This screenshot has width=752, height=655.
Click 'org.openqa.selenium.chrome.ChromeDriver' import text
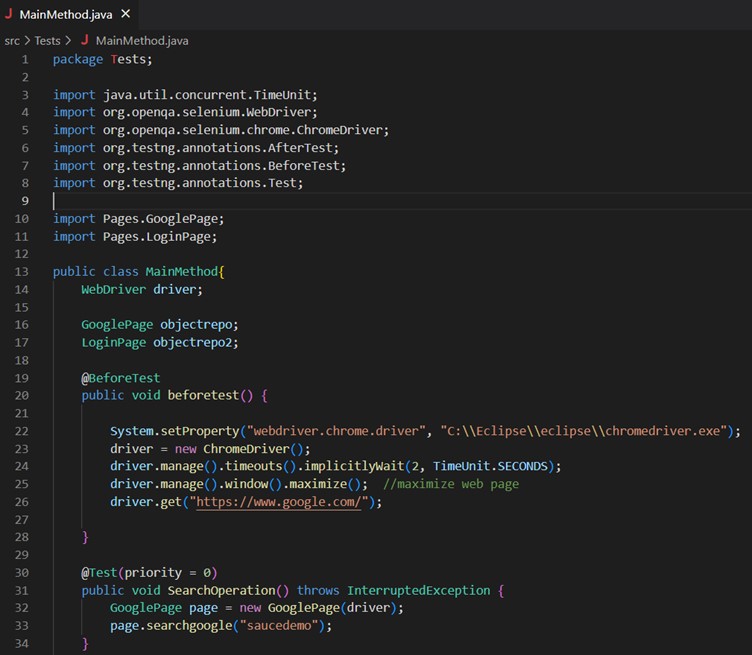click(243, 130)
